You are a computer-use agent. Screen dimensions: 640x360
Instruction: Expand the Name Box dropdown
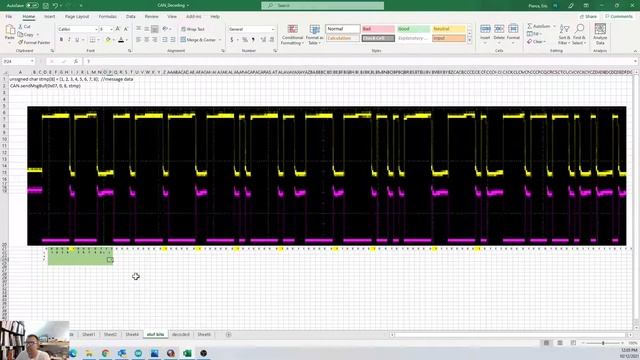[31, 61]
